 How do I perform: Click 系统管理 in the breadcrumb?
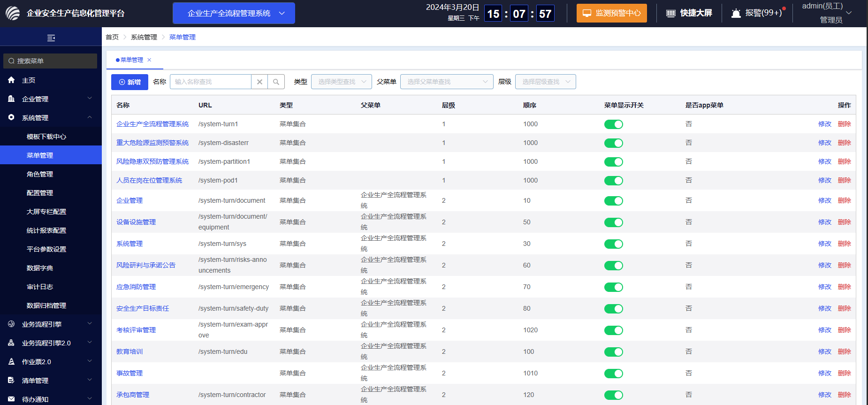click(x=144, y=37)
